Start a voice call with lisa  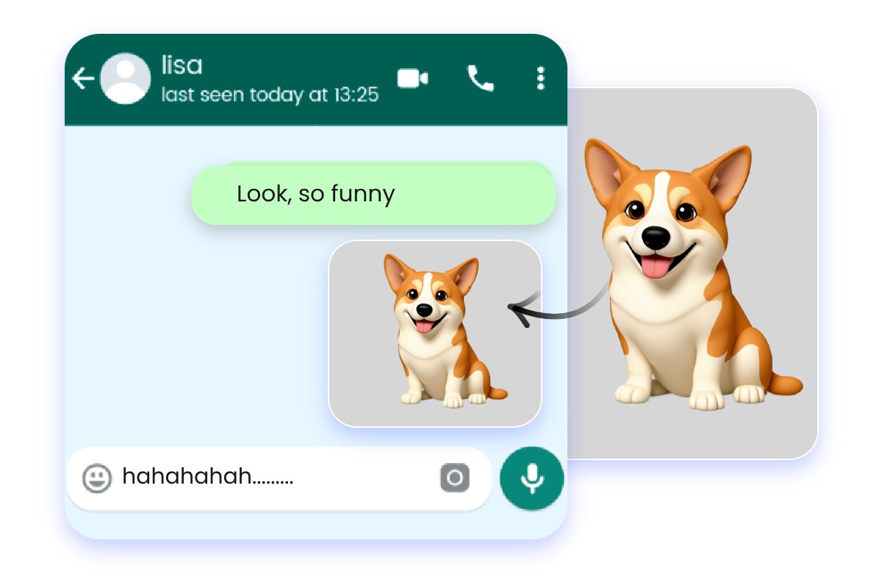tap(480, 79)
